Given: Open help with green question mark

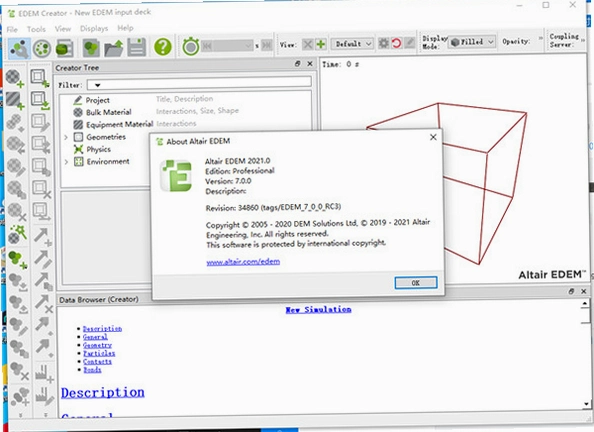Looking at the screenshot, I should 163,47.
